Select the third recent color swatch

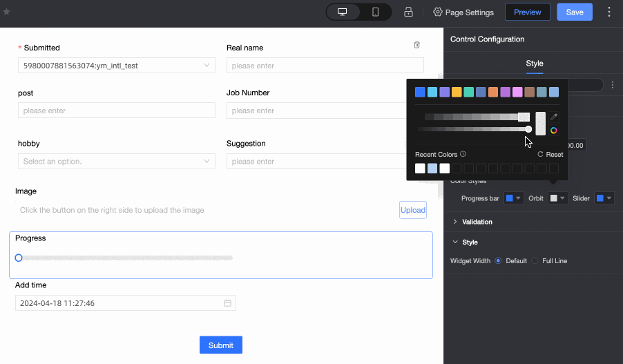(445, 169)
